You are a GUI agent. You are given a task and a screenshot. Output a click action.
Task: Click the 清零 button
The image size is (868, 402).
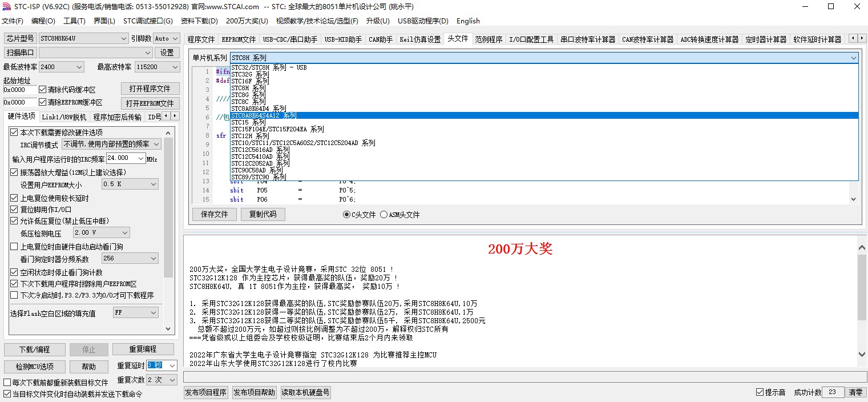click(x=855, y=392)
